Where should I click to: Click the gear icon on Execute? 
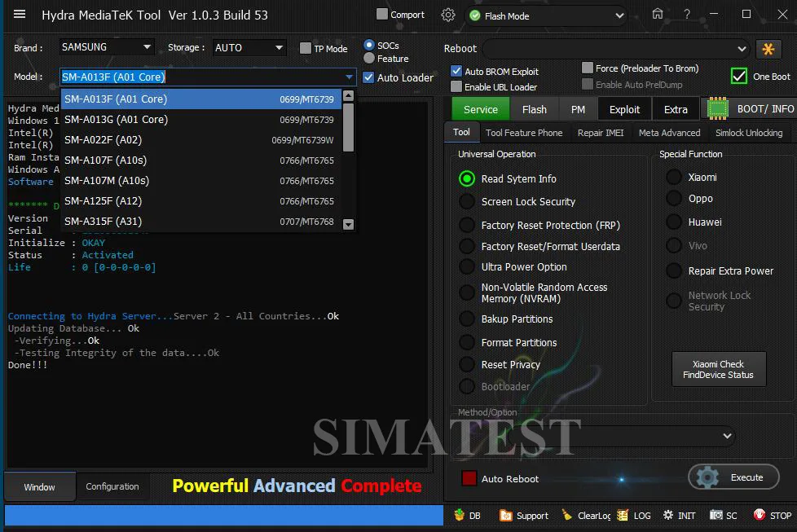pyautogui.click(x=707, y=477)
